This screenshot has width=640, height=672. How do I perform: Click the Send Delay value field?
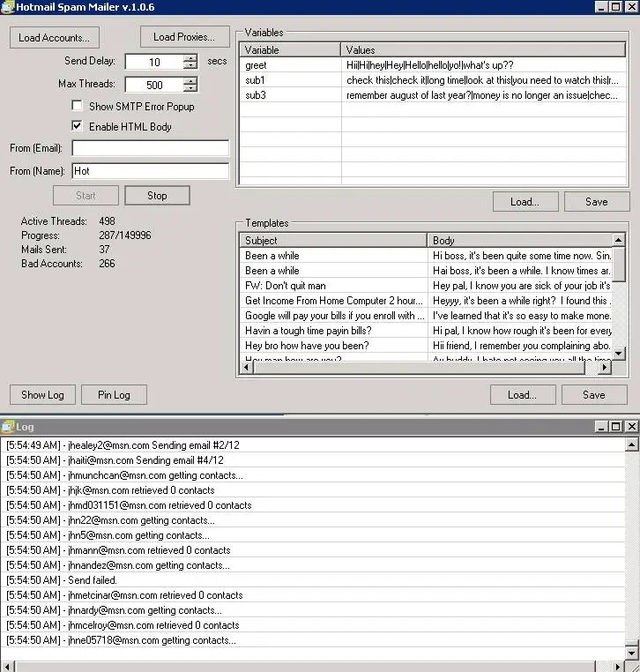[154, 62]
